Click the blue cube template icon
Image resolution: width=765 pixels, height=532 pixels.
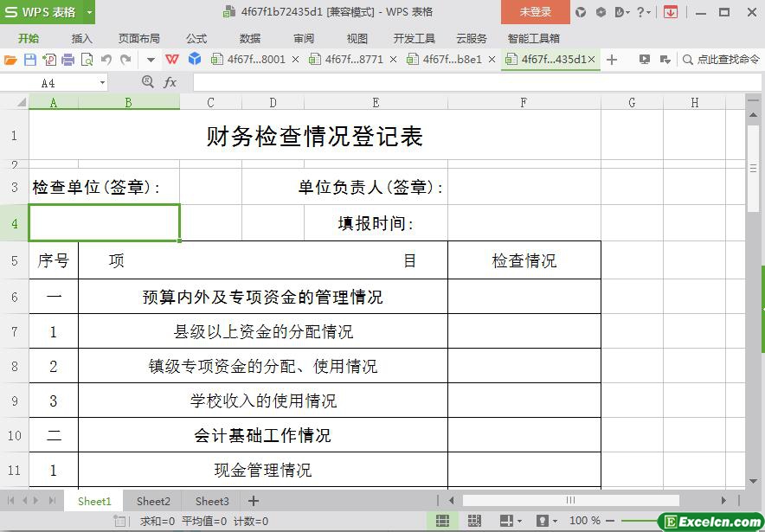tap(195, 59)
